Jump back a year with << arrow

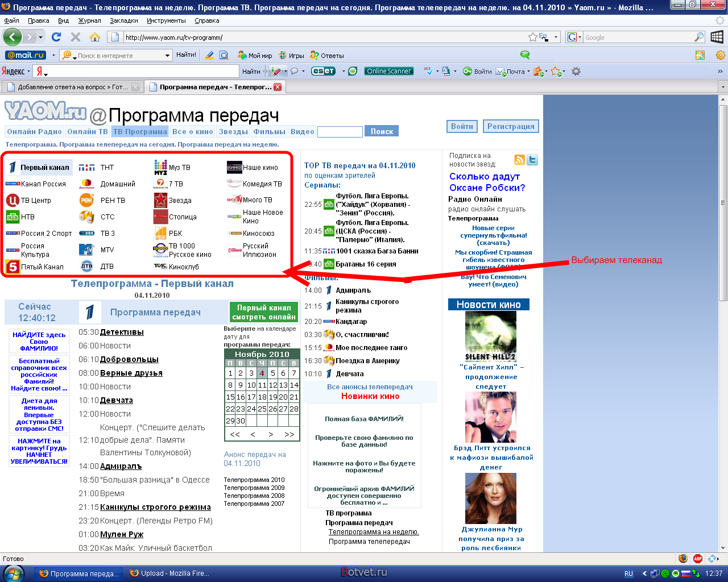tap(235, 434)
